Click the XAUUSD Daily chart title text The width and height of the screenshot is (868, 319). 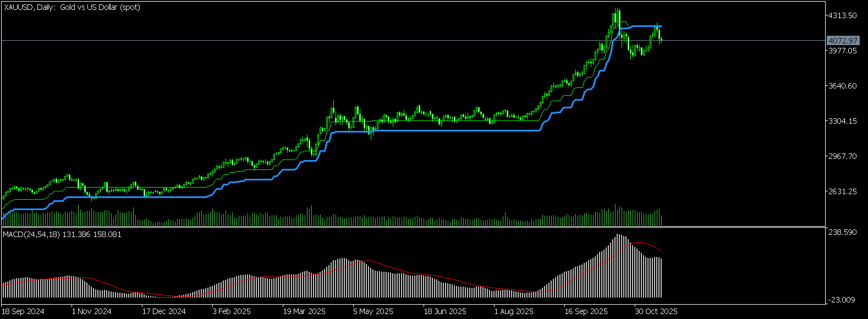[72, 7]
